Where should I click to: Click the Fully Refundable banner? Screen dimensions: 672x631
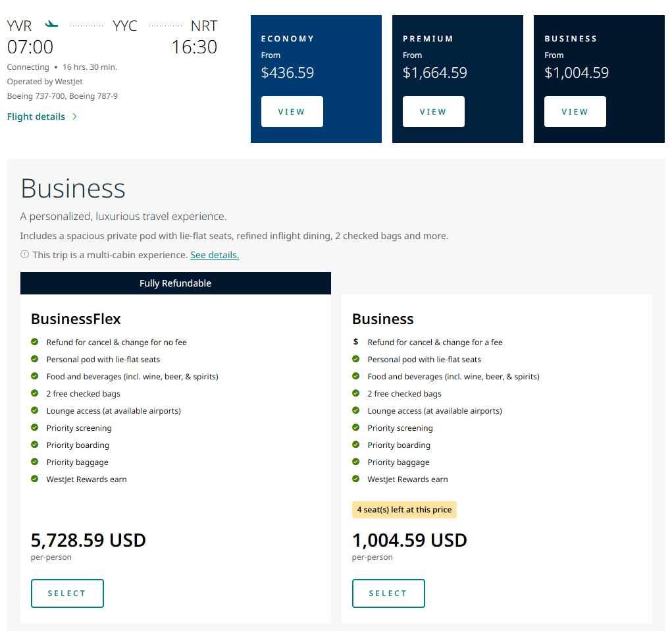175,283
